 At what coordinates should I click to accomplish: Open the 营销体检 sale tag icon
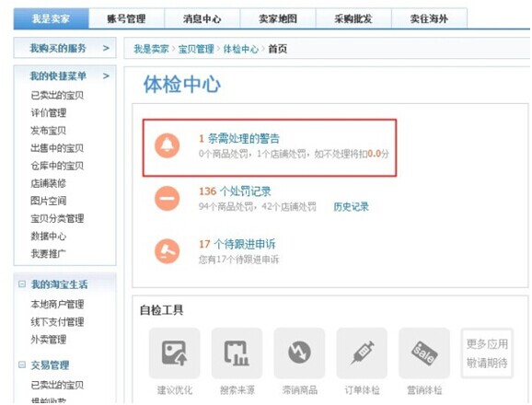coord(424,353)
